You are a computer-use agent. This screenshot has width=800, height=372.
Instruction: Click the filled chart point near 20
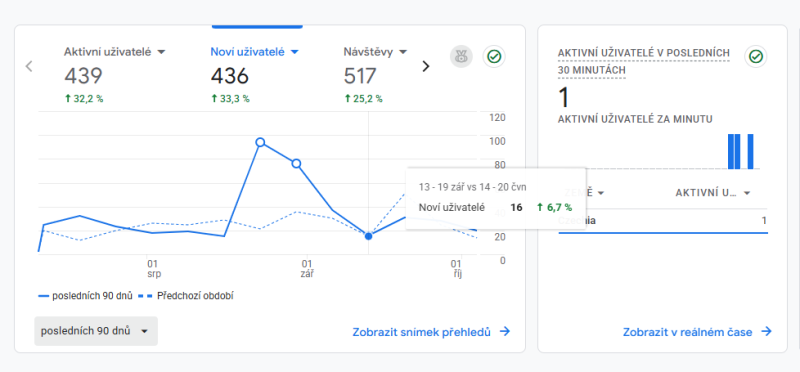point(368,236)
